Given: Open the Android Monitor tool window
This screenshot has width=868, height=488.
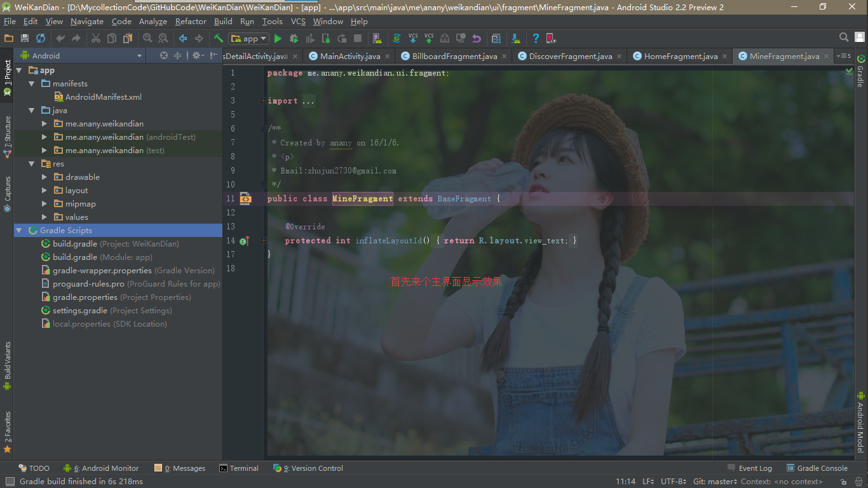Looking at the screenshot, I should click(x=101, y=468).
